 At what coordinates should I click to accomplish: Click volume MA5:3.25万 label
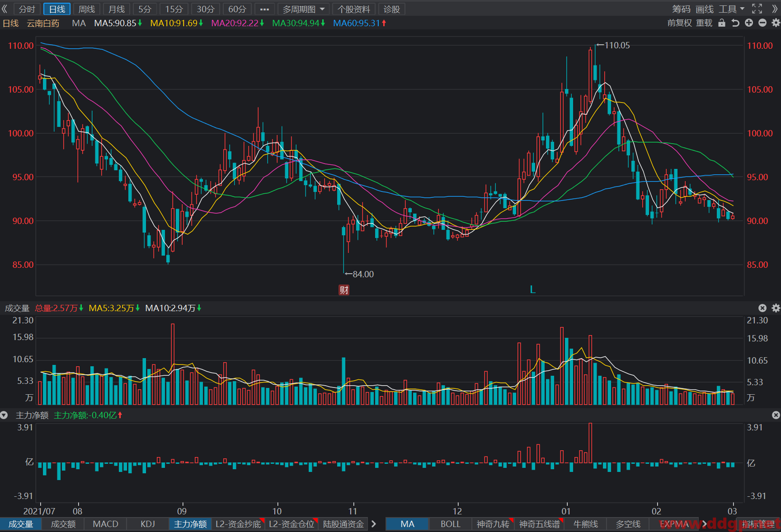114,308
